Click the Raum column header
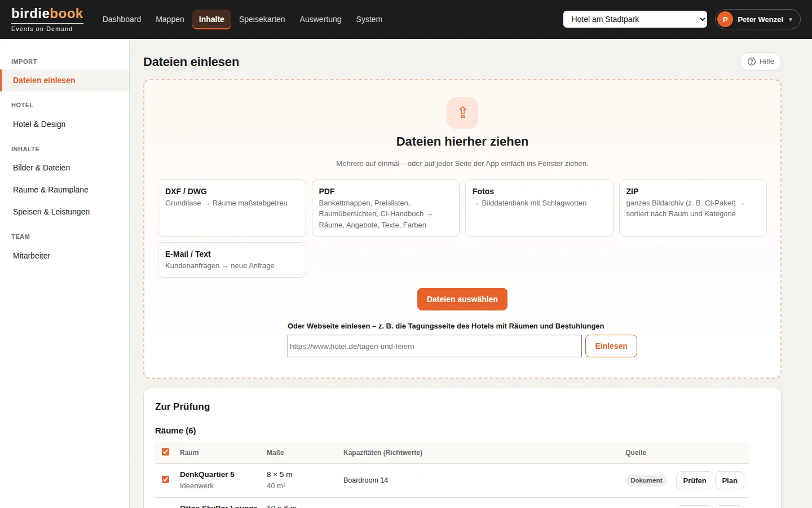Screen dimensions: 812x508 pyautogui.click(x=189, y=453)
